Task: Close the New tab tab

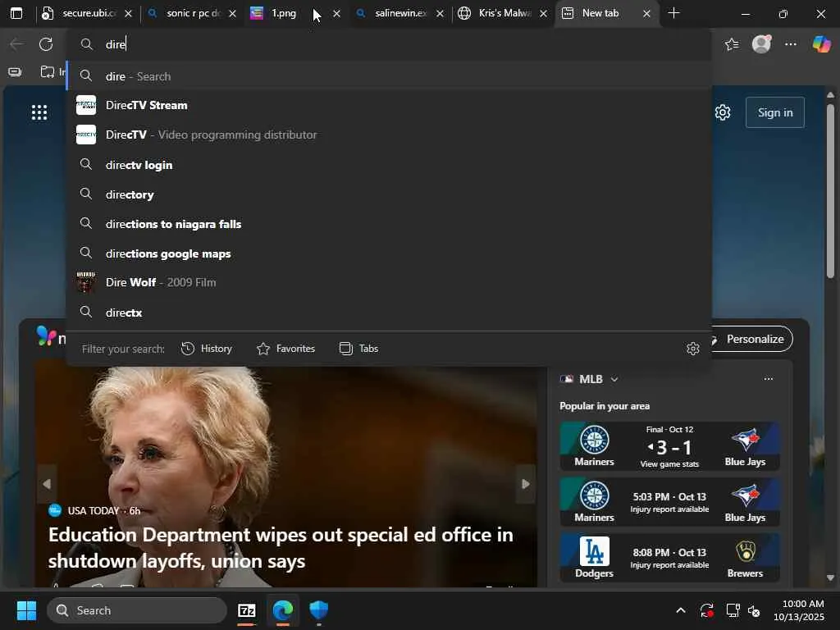Action: tap(646, 14)
